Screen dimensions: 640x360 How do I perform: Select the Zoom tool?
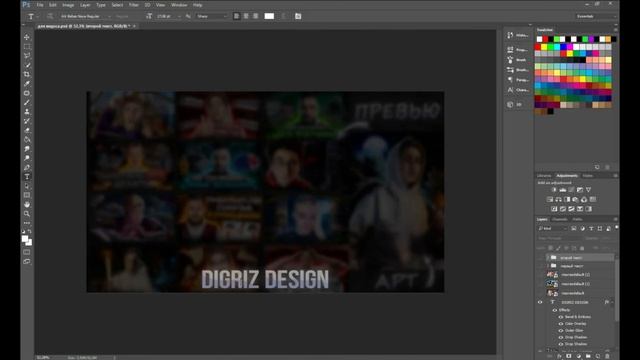tap(27, 214)
